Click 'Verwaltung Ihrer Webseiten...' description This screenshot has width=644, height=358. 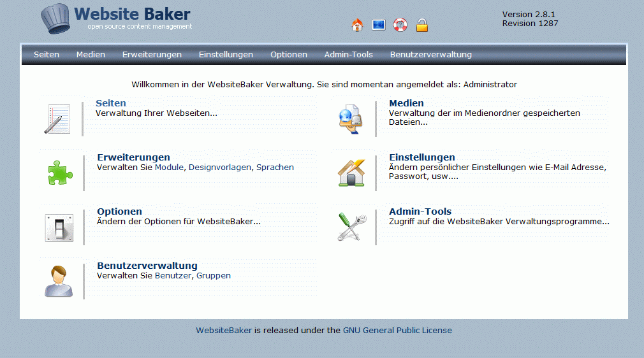pyautogui.click(x=156, y=113)
